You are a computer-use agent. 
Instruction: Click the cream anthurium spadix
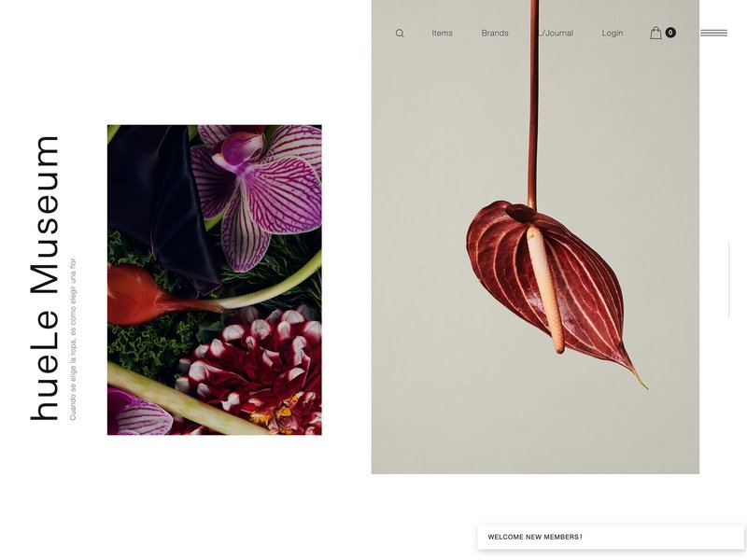pyautogui.click(x=546, y=288)
